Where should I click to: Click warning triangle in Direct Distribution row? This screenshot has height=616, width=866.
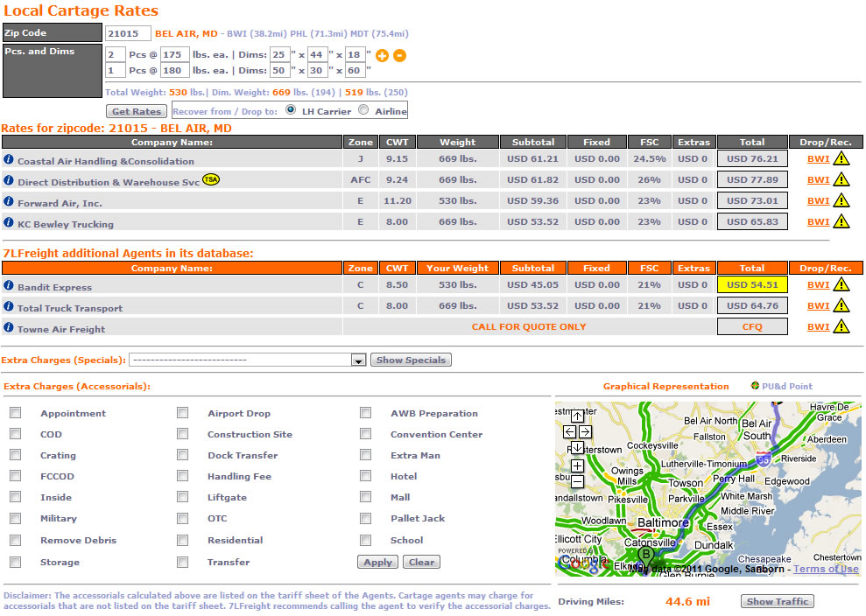tap(841, 179)
